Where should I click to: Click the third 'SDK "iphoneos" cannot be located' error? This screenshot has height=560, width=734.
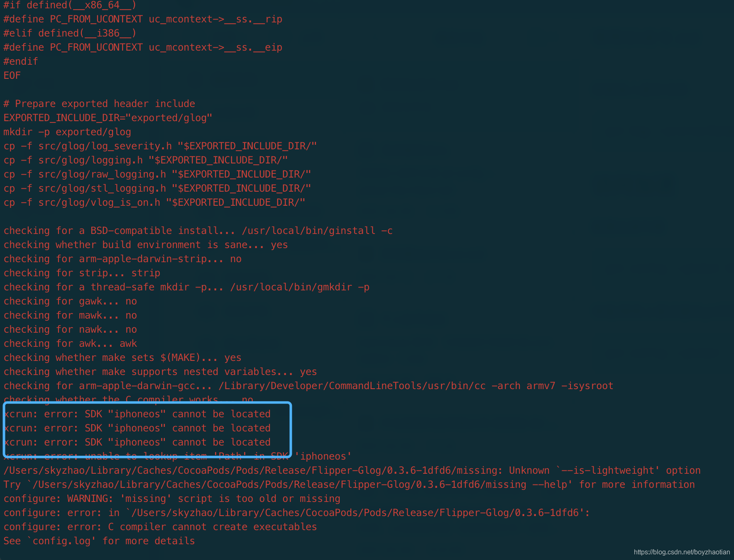[x=137, y=442]
